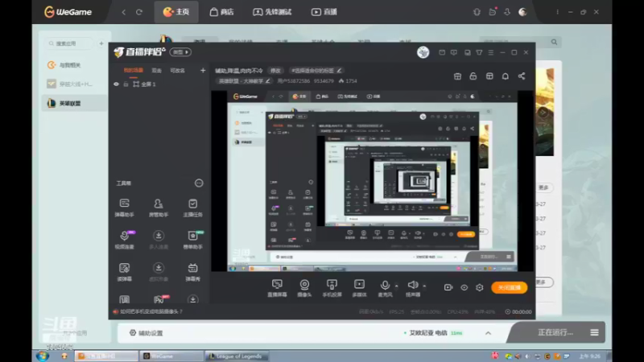
Task: Open the 弹幕助手 tool
Action: [124, 208]
